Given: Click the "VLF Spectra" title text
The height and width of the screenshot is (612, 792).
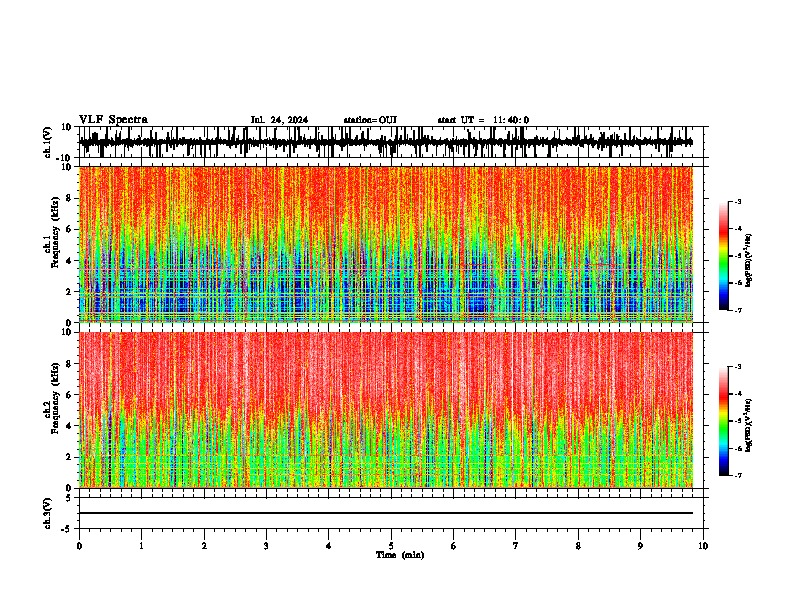Looking at the screenshot, I should (x=113, y=120).
